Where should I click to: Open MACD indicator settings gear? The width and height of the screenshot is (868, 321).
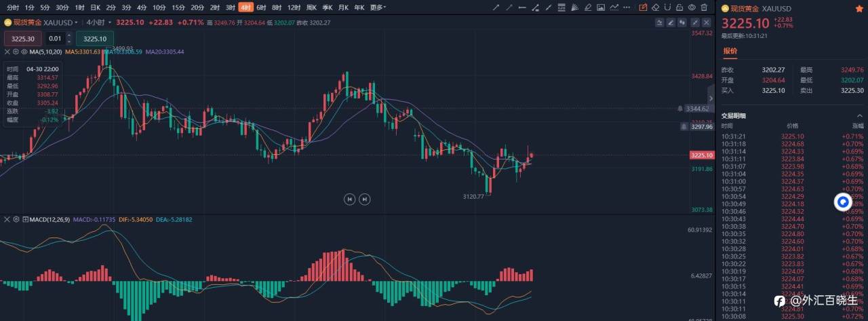[x=17, y=220]
